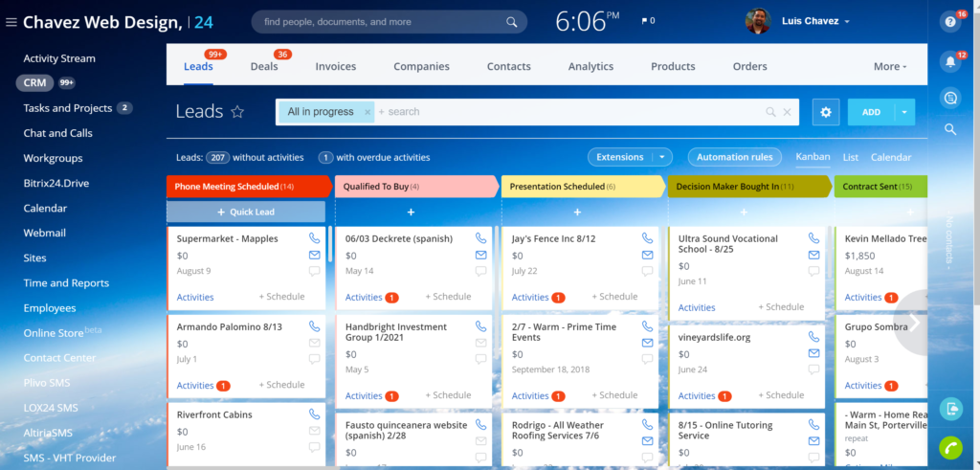Viewport: 980px width, 470px height.
Task: Add Leads page to favorites star
Action: coord(237,112)
